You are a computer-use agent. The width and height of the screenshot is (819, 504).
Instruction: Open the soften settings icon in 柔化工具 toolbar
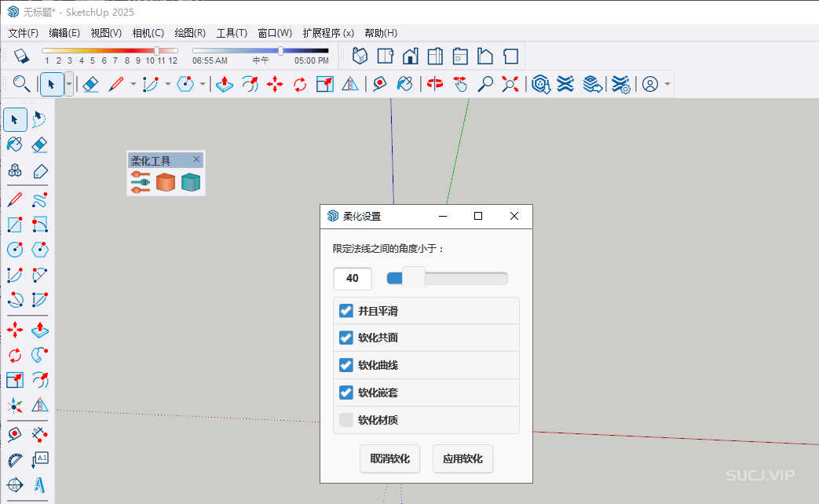141,183
